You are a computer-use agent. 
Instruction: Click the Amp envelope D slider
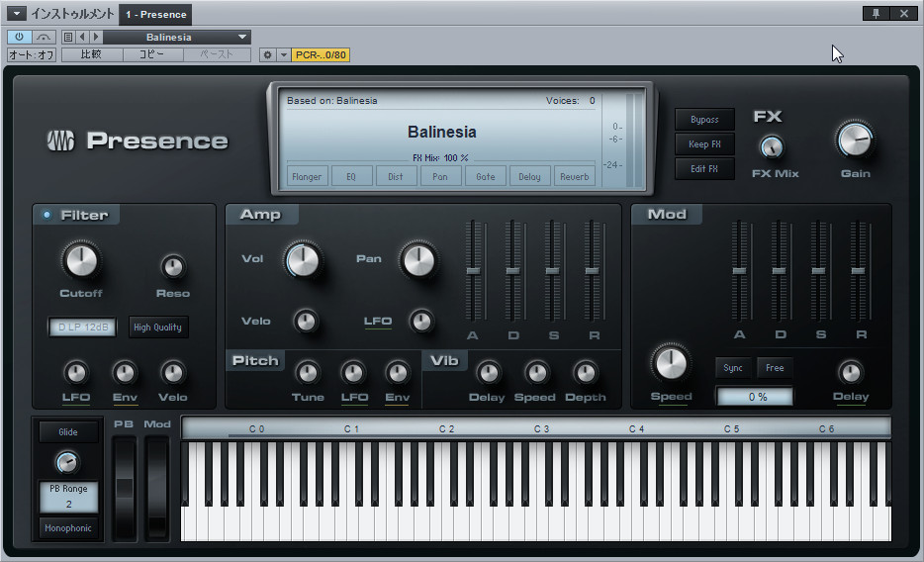click(512, 270)
